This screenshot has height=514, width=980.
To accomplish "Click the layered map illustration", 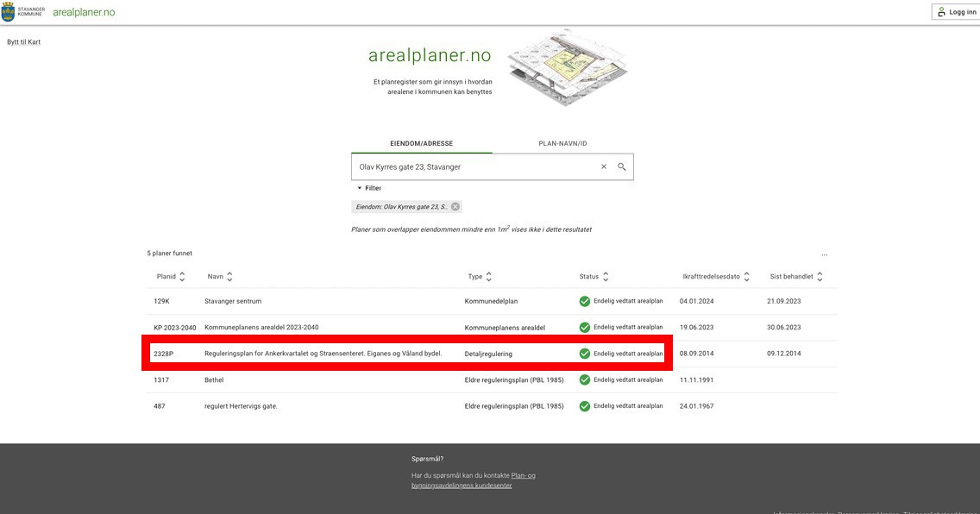I will [566, 66].
